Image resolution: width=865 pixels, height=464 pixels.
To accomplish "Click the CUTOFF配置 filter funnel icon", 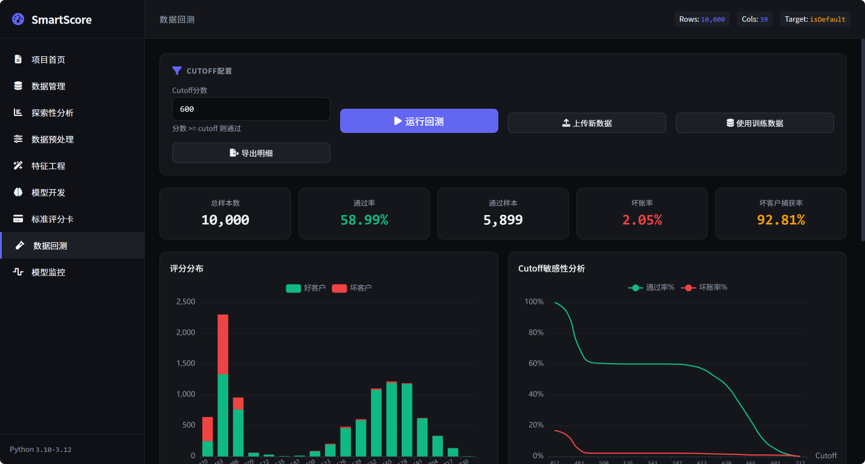I will pos(177,71).
